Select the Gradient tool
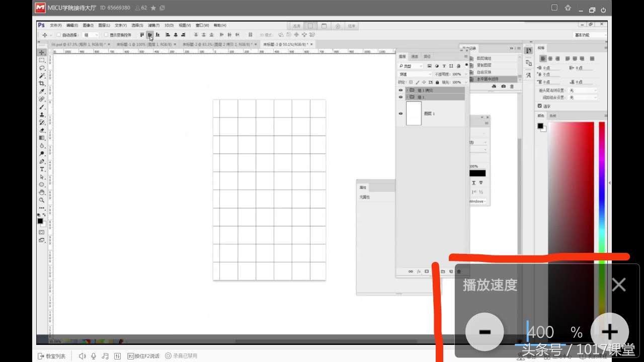This screenshot has width=644, height=362. tap(42, 138)
